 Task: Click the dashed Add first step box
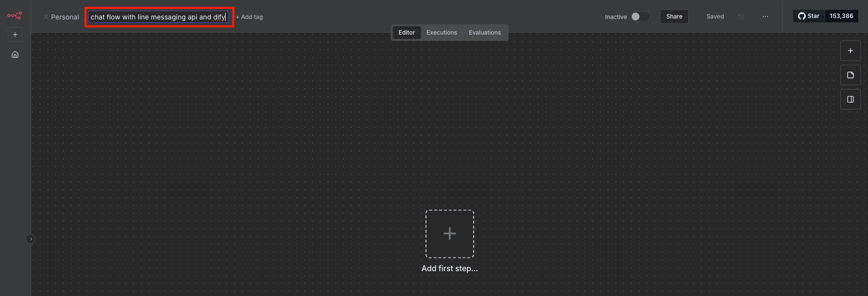click(450, 234)
